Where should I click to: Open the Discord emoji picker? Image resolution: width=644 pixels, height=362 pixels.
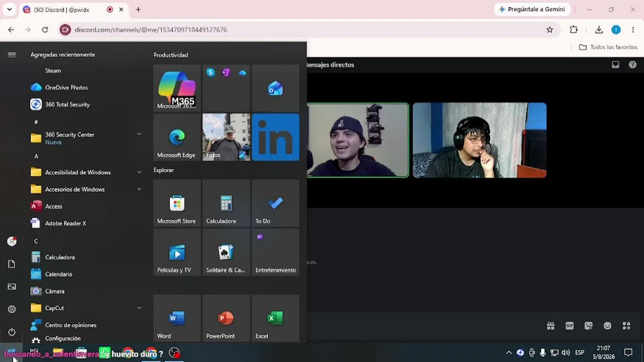[607, 326]
